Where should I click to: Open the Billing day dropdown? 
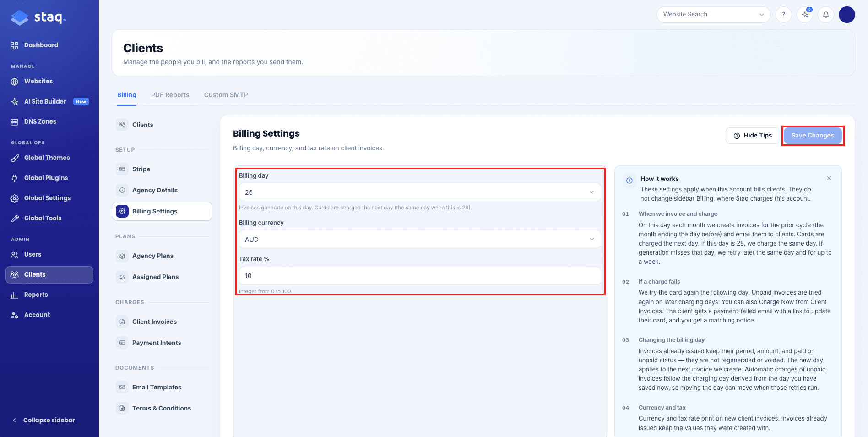pos(420,192)
